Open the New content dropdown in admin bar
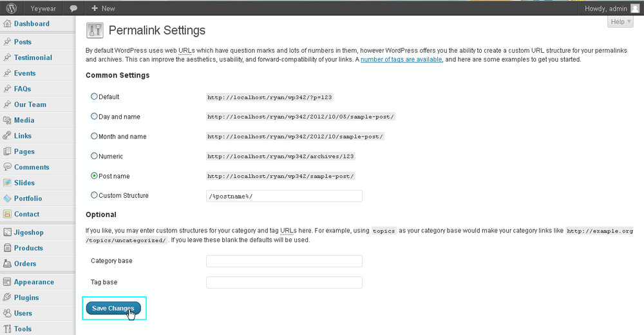The image size is (644, 335). click(x=103, y=8)
